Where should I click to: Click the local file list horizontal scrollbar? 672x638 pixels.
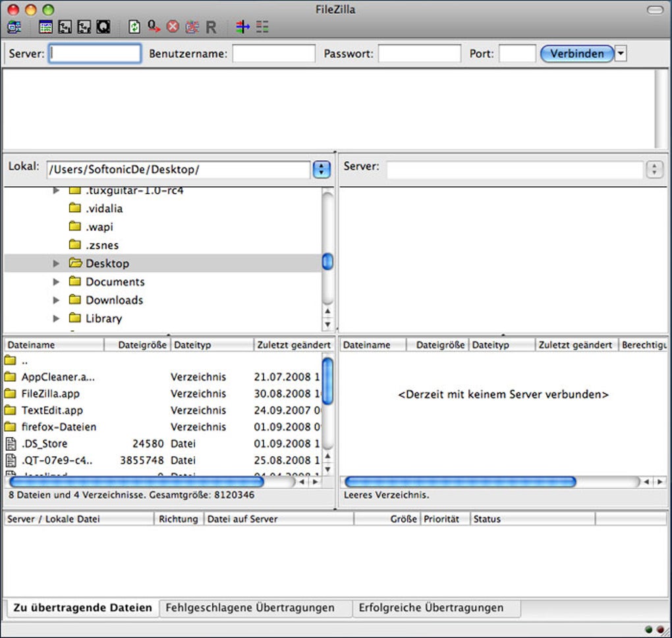(x=136, y=482)
